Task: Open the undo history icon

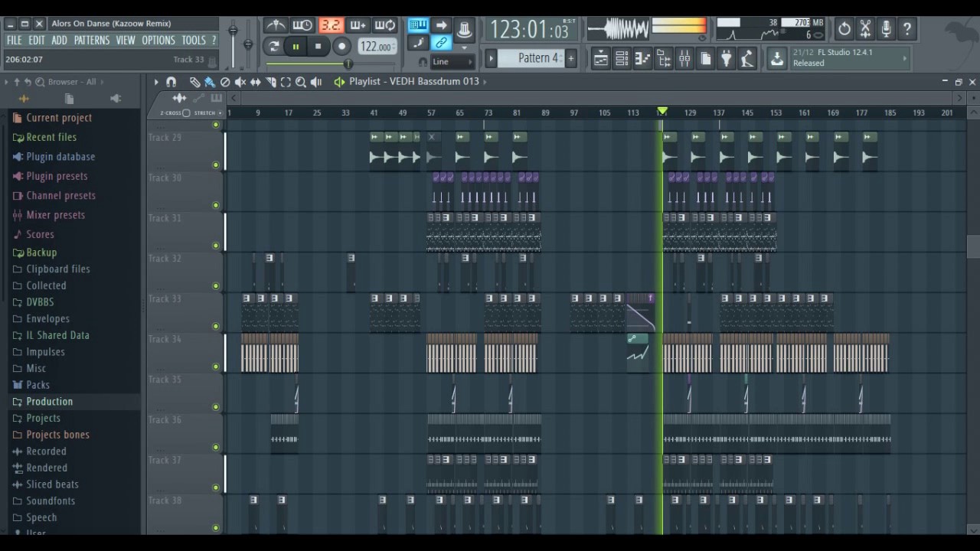Action: tap(844, 29)
